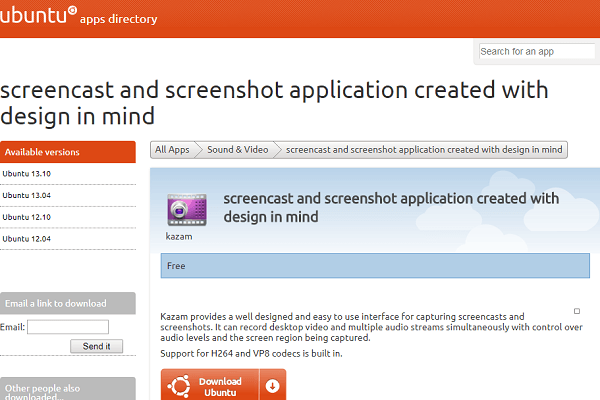600x400 pixels.
Task: Focus the Search for an app field
Action: point(536,51)
